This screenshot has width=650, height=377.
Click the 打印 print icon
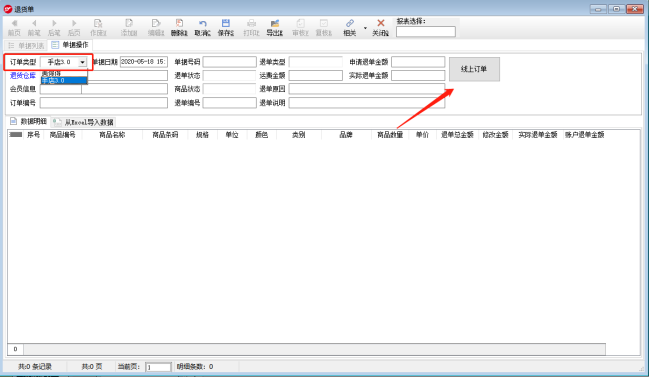pyautogui.click(x=251, y=27)
